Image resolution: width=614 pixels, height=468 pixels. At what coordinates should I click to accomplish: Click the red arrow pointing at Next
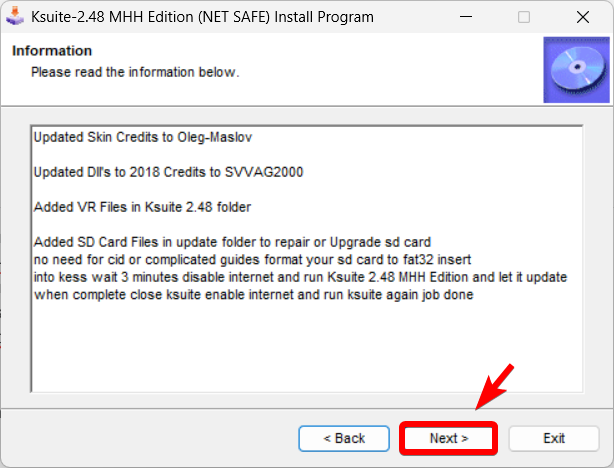pos(498,388)
